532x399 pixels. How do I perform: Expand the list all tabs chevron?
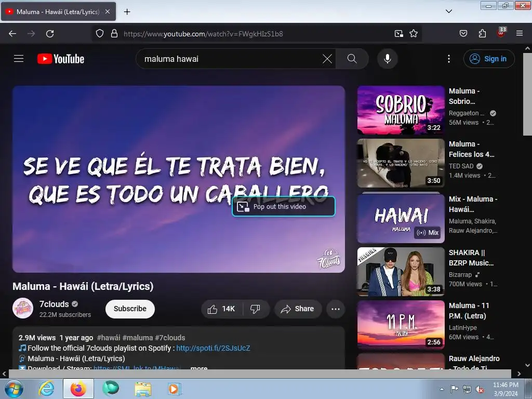[448, 11]
